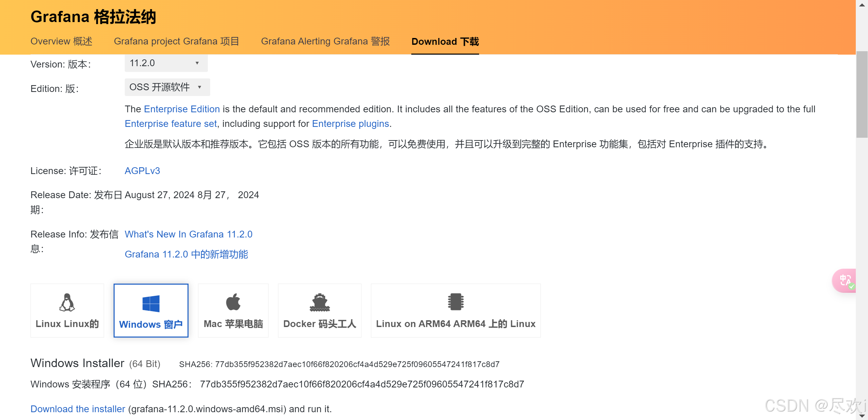Open the Enterprise feature set link
The height and width of the screenshot is (420, 868).
click(x=171, y=124)
